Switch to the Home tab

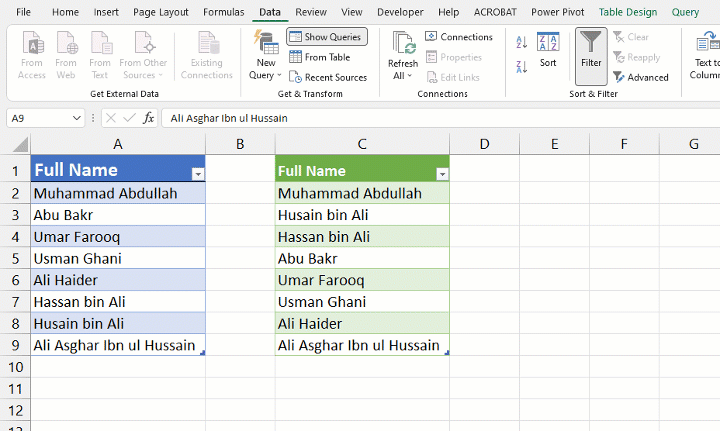click(x=65, y=12)
